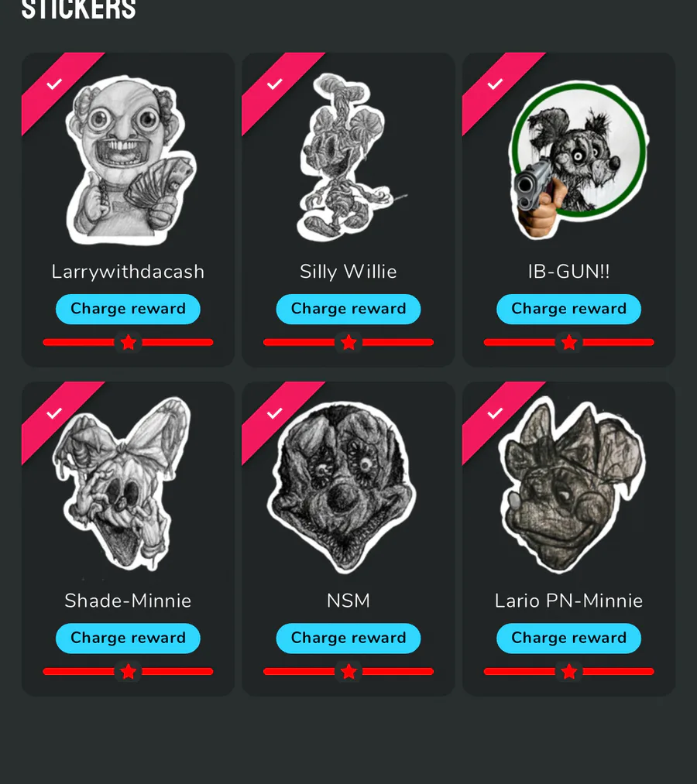The image size is (697, 784).
Task: Click the red star beneath NSM
Action: pyautogui.click(x=348, y=672)
